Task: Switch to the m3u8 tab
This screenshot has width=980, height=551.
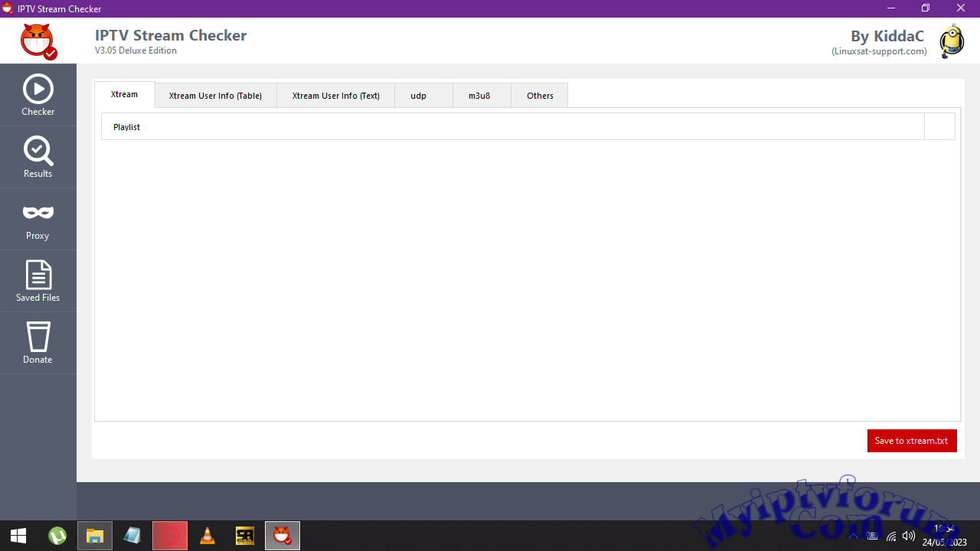Action: (x=479, y=95)
